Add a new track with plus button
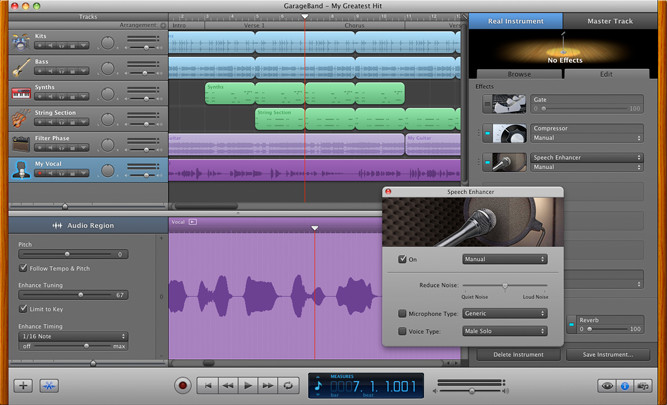667x405 pixels. [x=23, y=386]
